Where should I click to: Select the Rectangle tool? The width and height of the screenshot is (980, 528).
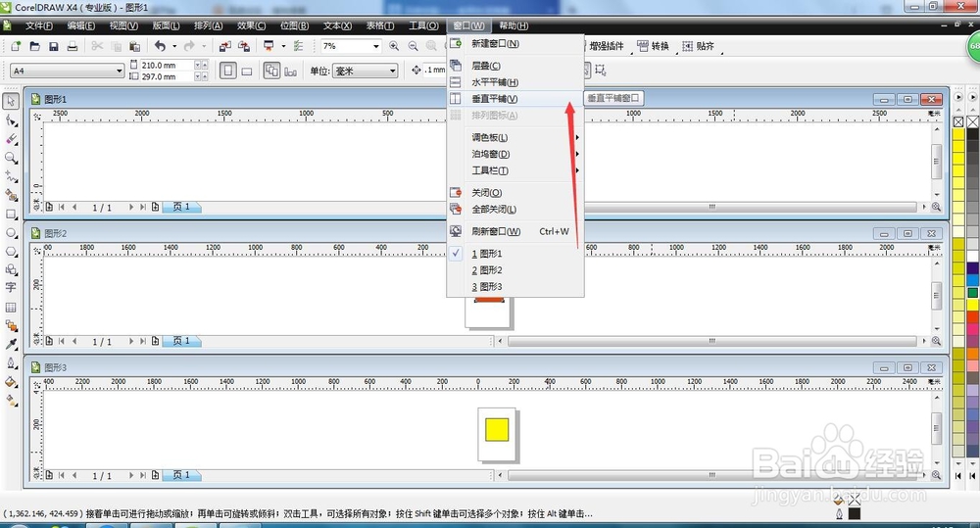[11, 214]
